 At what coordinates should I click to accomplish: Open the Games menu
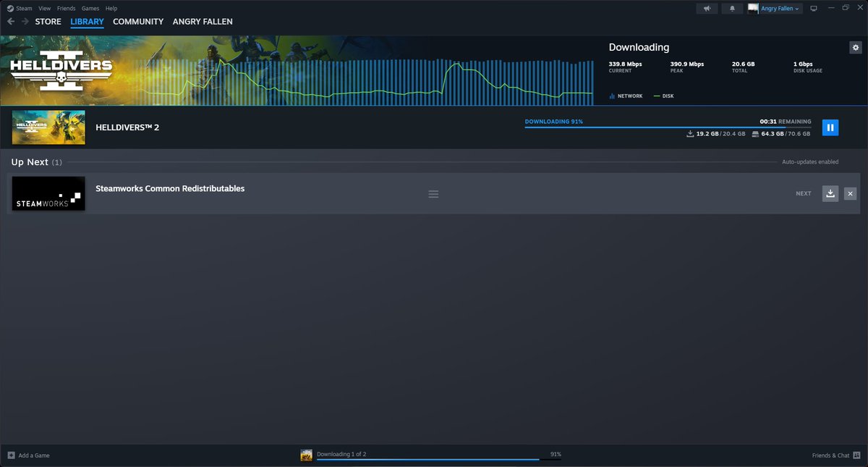tap(90, 8)
